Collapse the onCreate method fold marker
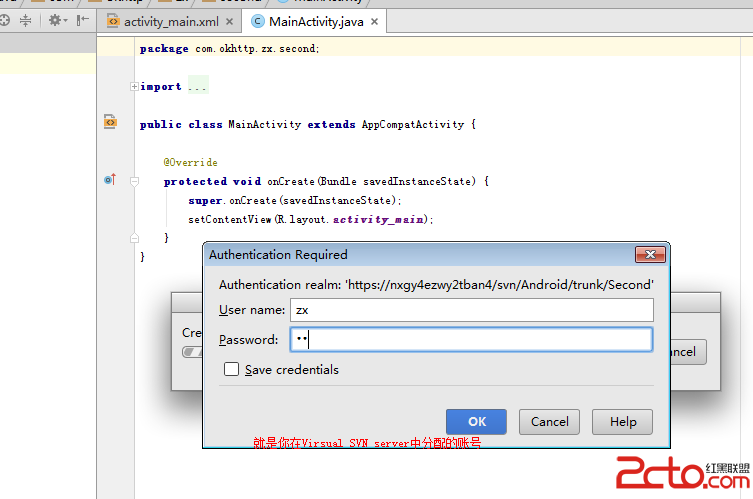This screenshot has height=499, width=753. pos(134,181)
